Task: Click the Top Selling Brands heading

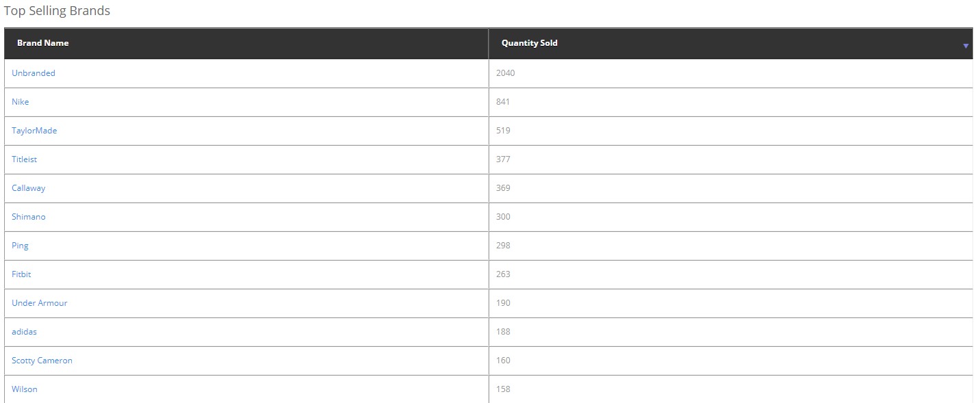Action: (x=57, y=11)
